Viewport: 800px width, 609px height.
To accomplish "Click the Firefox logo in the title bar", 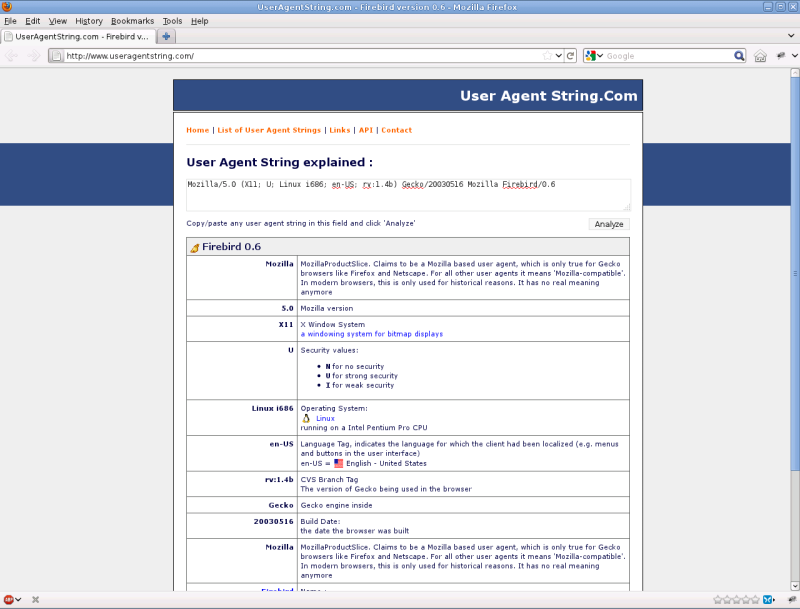I will 7,7.
